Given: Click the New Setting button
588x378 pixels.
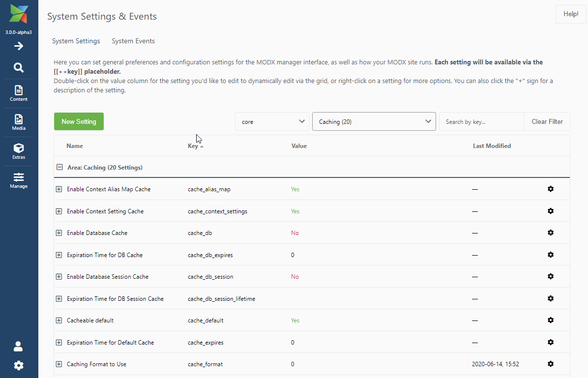Looking at the screenshot, I should [79, 121].
